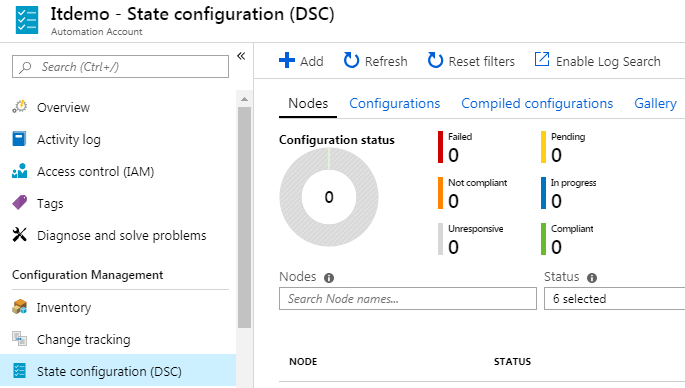Click the Enable Log Search external link icon
Image resolution: width=685 pixels, height=388 pixels.
point(542,59)
